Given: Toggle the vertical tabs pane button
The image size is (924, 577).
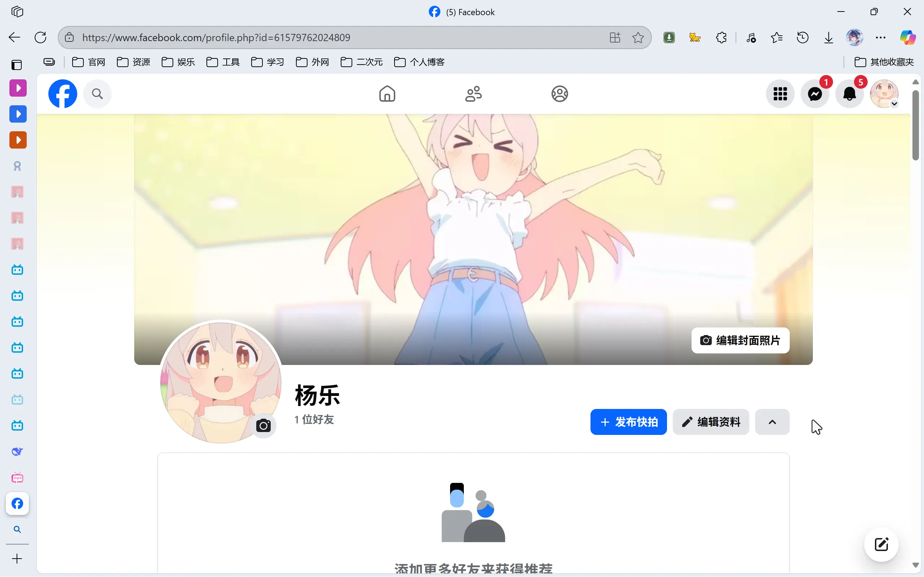Looking at the screenshot, I should pyautogui.click(x=16, y=65).
